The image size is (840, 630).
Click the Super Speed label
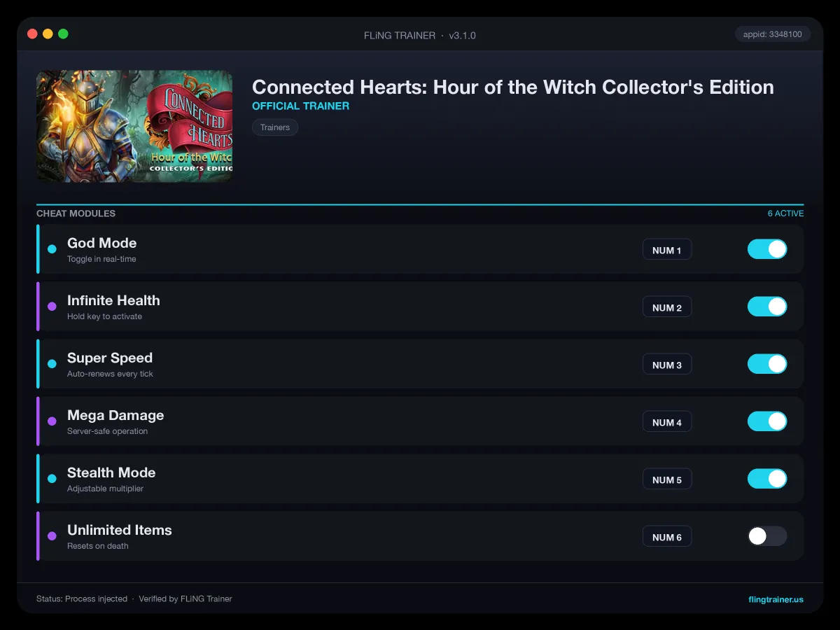(110, 358)
